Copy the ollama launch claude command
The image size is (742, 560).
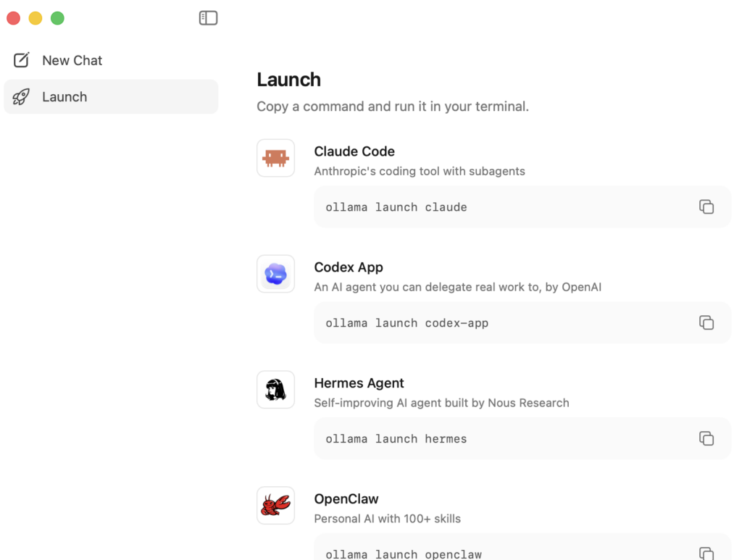pos(706,206)
